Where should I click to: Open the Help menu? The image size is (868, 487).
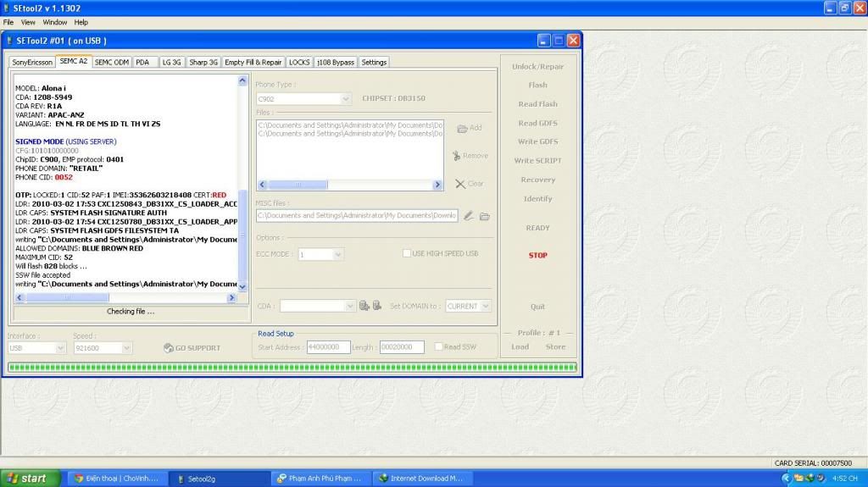click(x=81, y=23)
